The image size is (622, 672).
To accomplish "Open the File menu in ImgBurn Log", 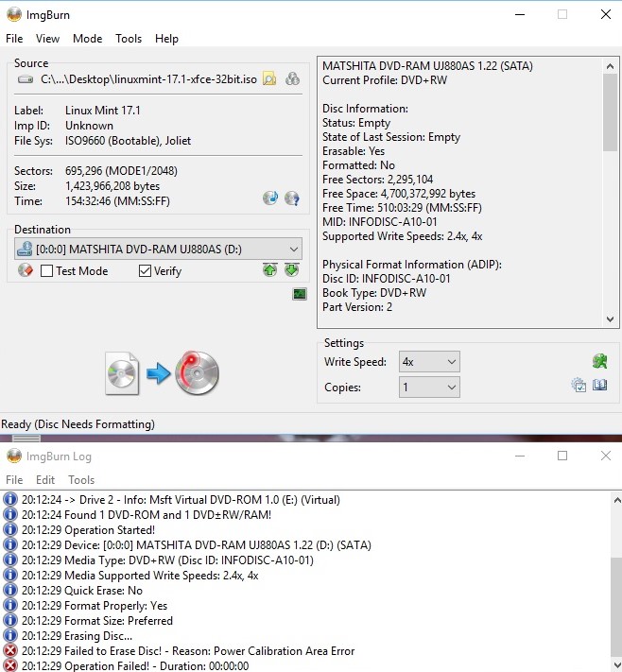I will [x=14, y=479].
